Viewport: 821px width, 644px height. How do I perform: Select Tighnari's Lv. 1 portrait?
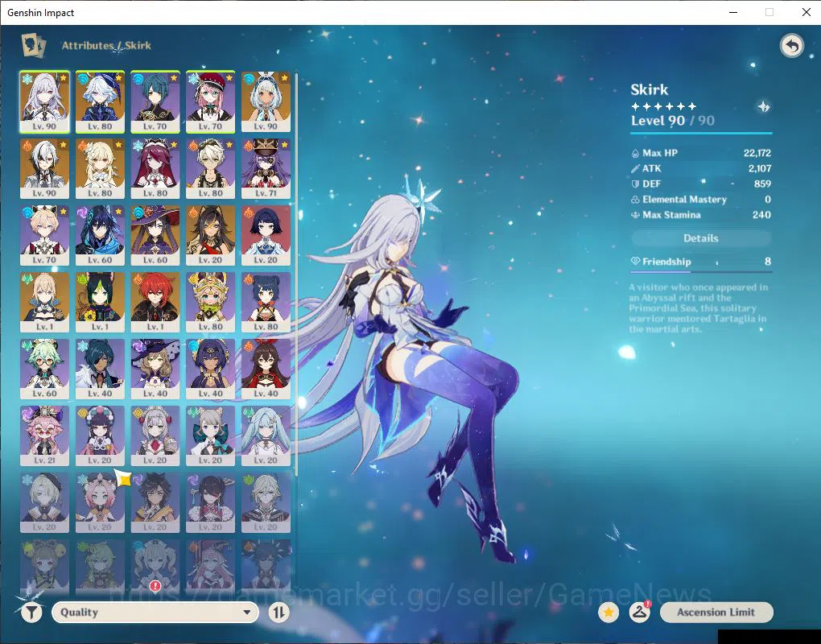click(x=100, y=302)
